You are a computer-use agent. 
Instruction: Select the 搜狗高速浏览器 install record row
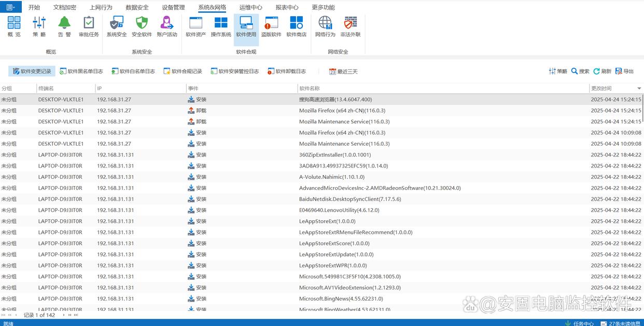335,100
